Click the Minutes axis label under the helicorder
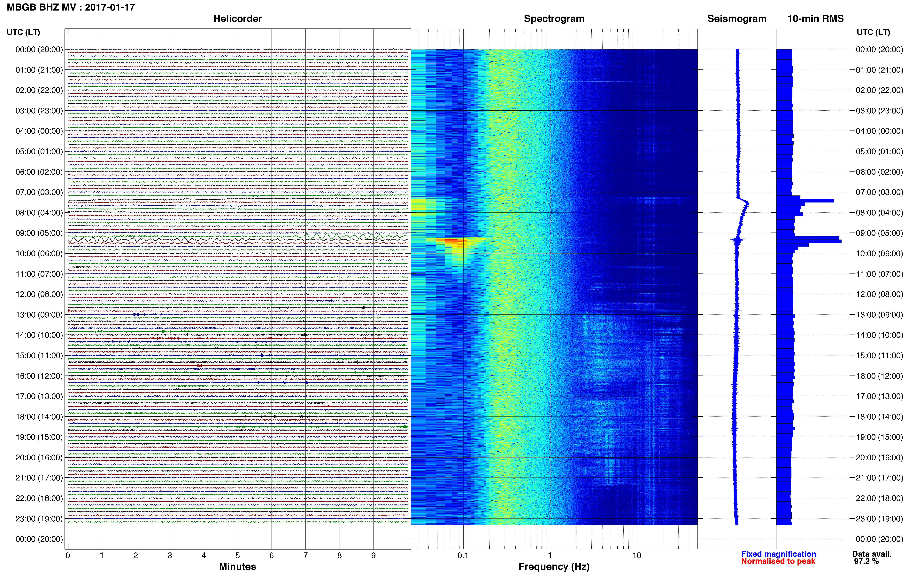 (238, 566)
